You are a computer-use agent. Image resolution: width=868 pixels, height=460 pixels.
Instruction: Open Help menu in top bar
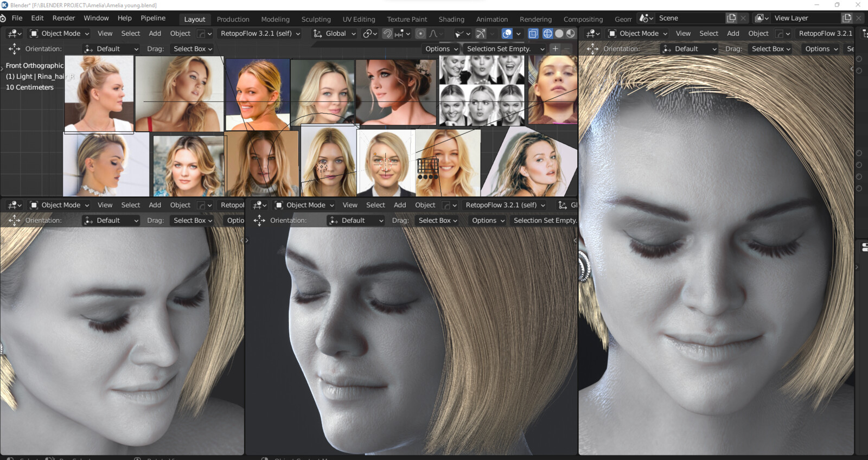point(124,18)
